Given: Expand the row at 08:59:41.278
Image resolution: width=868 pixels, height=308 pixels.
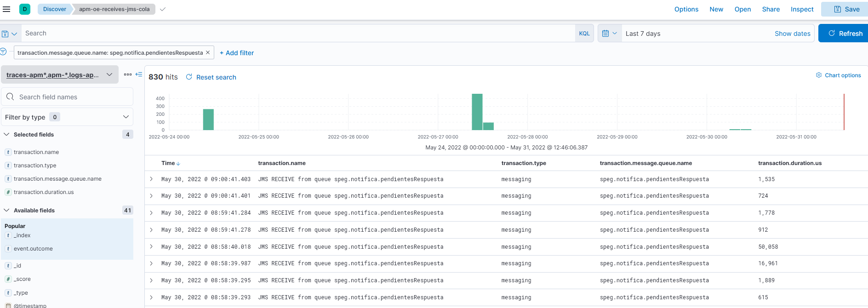Looking at the screenshot, I should [x=151, y=230].
